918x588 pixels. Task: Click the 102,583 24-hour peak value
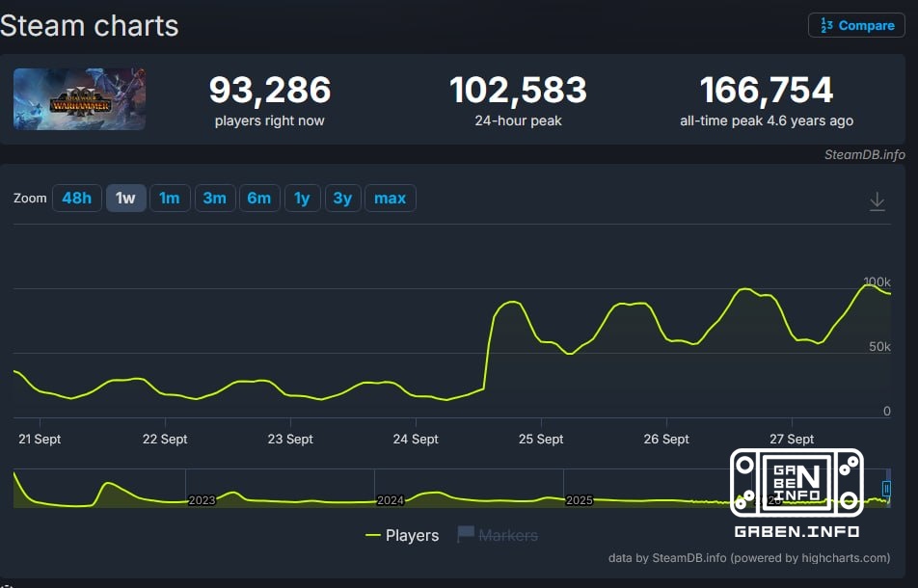click(x=518, y=90)
